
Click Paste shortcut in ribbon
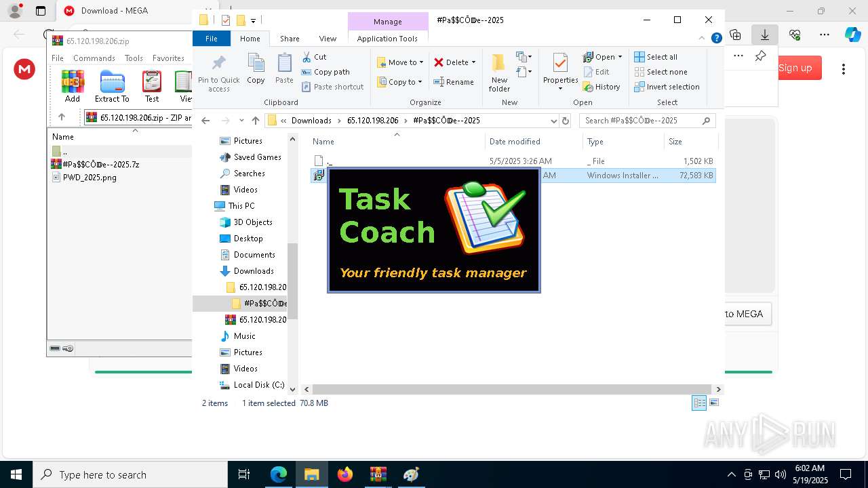[332, 87]
